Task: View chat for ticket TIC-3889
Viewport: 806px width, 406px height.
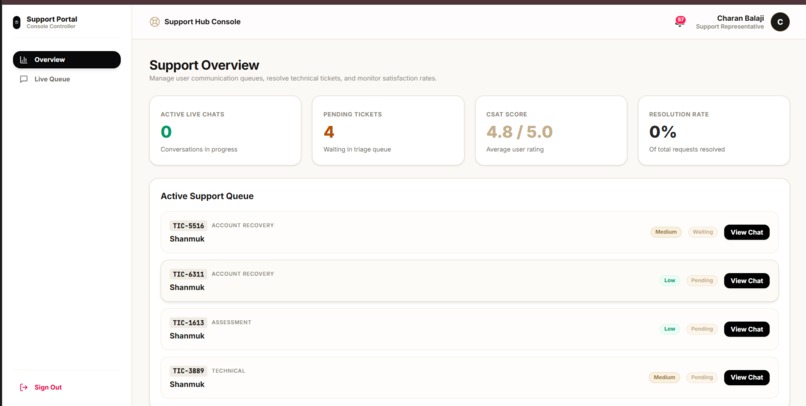Action: (x=746, y=377)
